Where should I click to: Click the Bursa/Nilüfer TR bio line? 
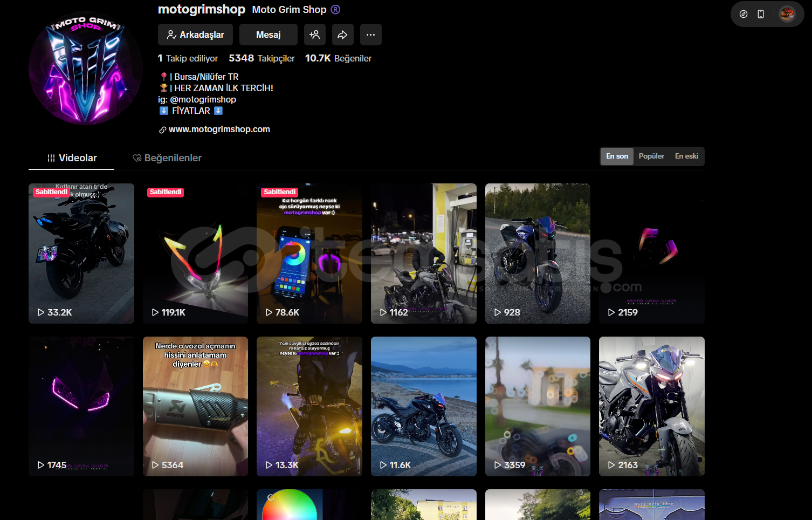199,77
